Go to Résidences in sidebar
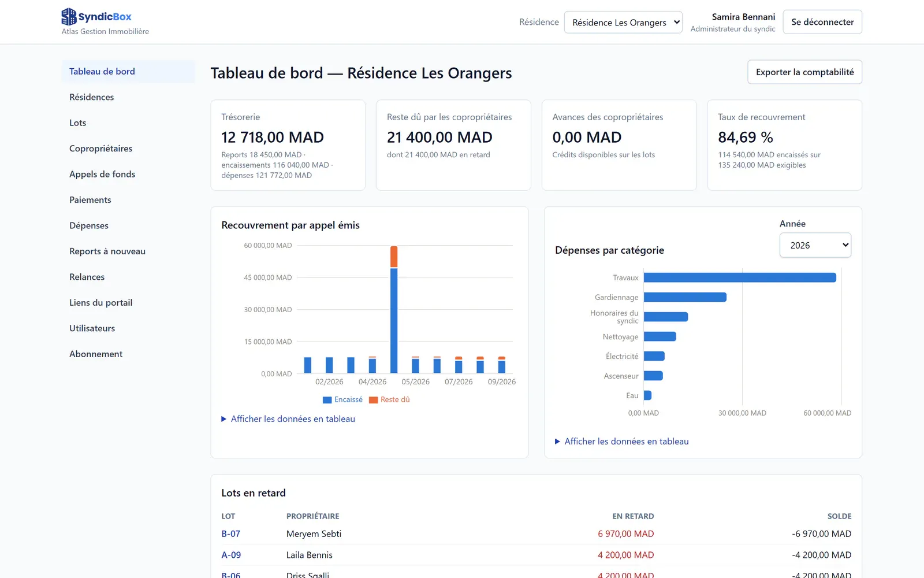This screenshot has height=578, width=924. 128,97
